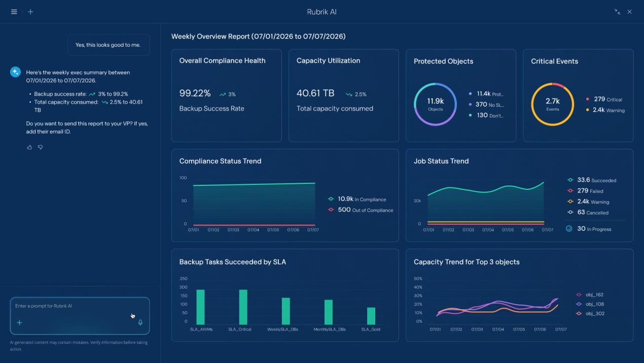Click the backup success rate trend arrow
The width and height of the screenshot is (644, 363).
point(223,94)
